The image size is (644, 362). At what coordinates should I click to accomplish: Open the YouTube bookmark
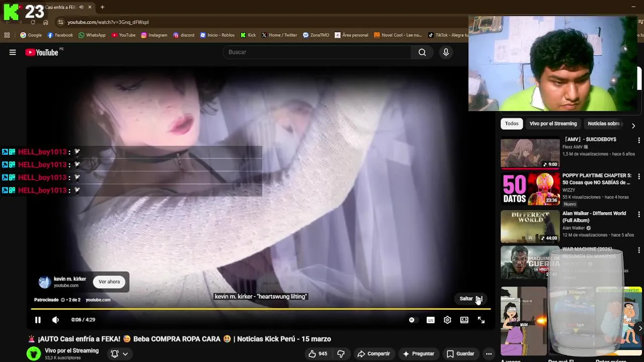(x=124, y=35)
